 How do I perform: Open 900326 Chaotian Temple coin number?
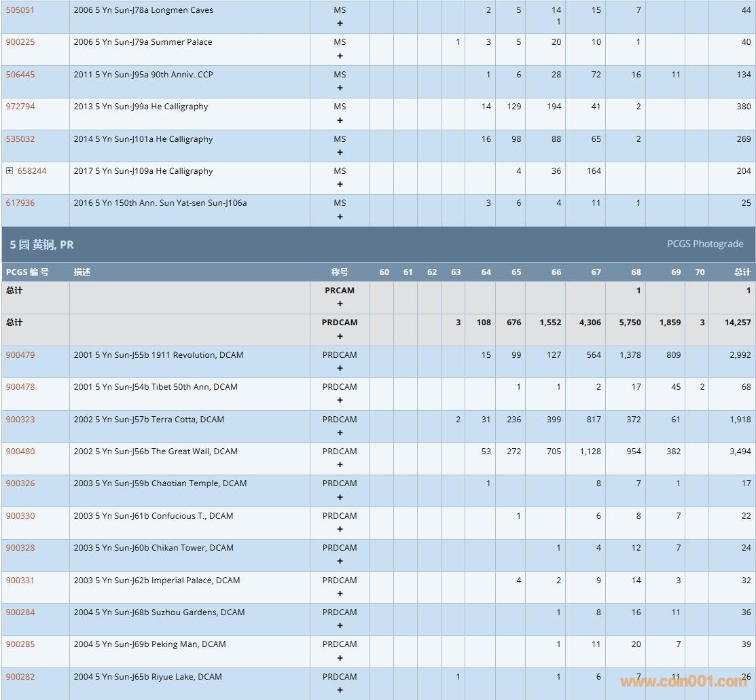(x=20, y=483)
